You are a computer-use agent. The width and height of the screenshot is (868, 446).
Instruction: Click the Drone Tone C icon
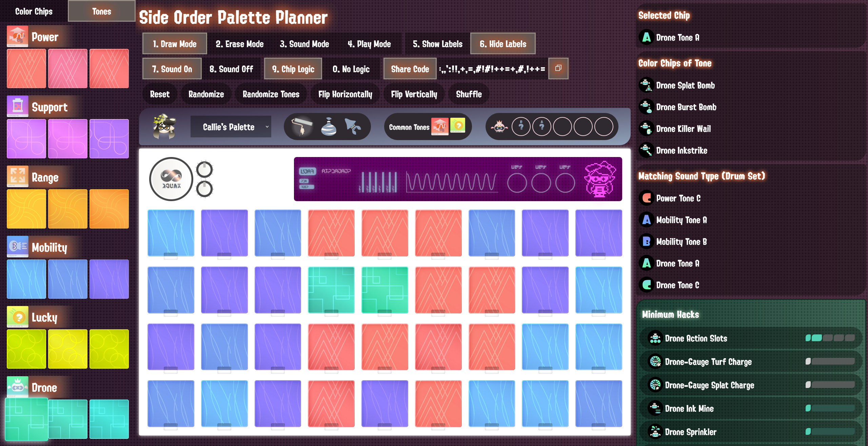click(646, 285)
